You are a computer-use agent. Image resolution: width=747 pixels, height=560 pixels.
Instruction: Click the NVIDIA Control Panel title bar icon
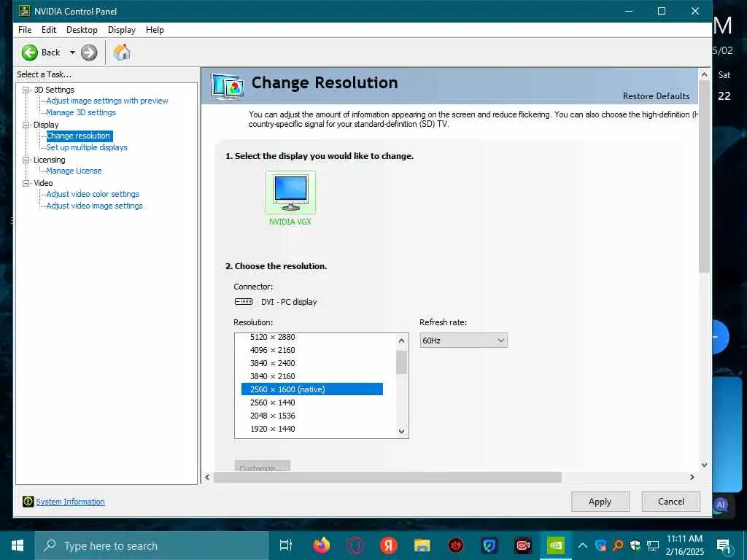tap(24, 11)
